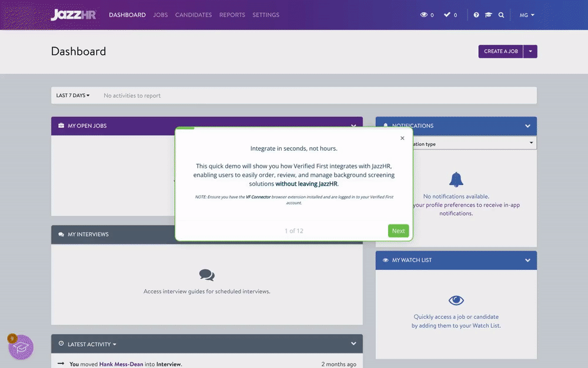Click the notifications bell icon

click(x=456, y=180)
